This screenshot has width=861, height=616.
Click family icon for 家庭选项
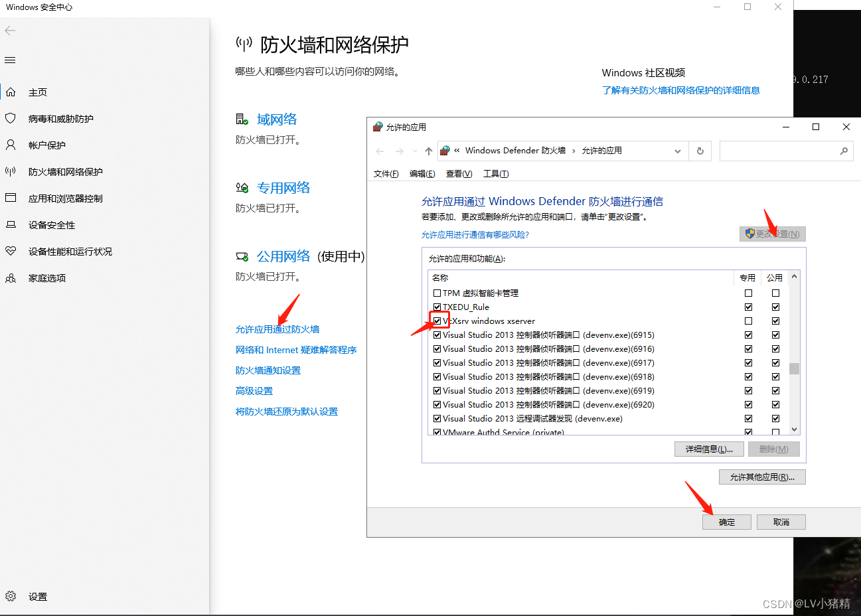[x=11, y=278]
